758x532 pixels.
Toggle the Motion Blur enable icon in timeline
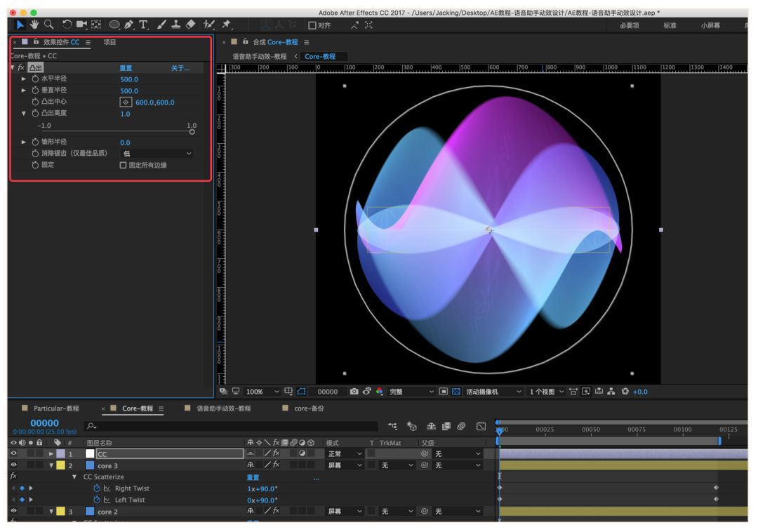pyautogui.click(x=461, y=426)
